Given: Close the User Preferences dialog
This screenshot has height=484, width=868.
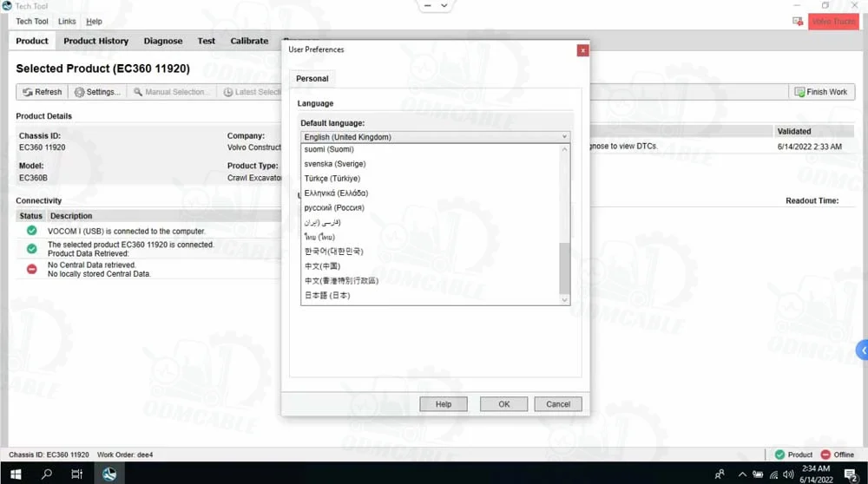Looking at the screenshot, I should coord(582,50).
